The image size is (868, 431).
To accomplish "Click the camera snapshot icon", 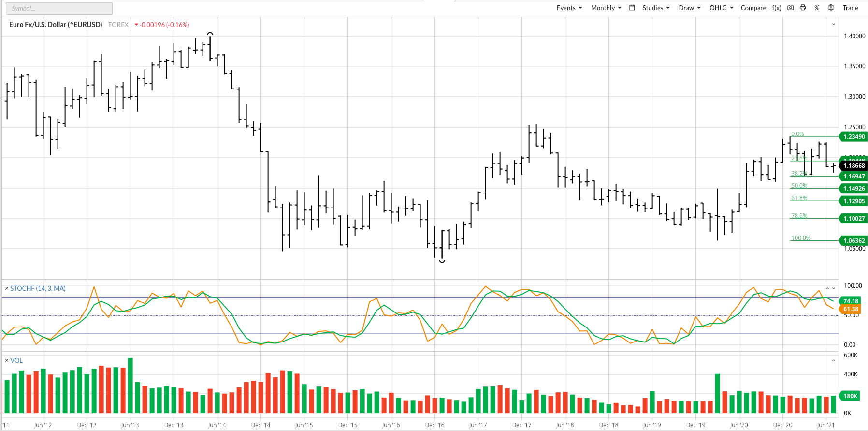I will point(791,8).
